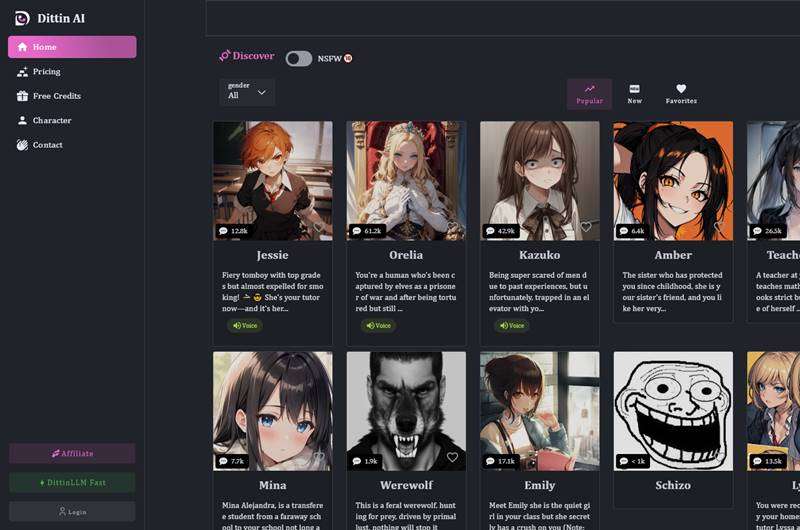Expand the gender All dropdown
800x530 pixels.
247,92
